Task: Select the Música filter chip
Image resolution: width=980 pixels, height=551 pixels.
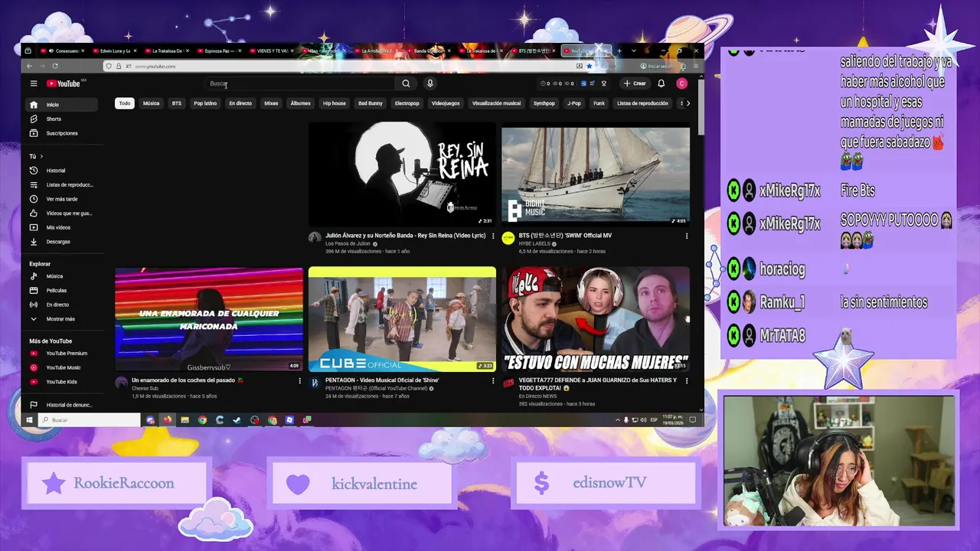Action: pos(152,103)
